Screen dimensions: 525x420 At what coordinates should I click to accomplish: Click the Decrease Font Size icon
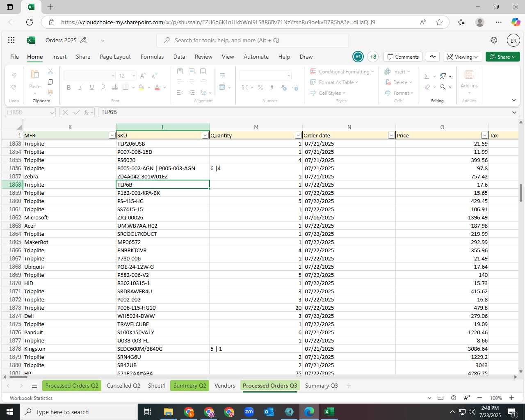click(155, 76)
